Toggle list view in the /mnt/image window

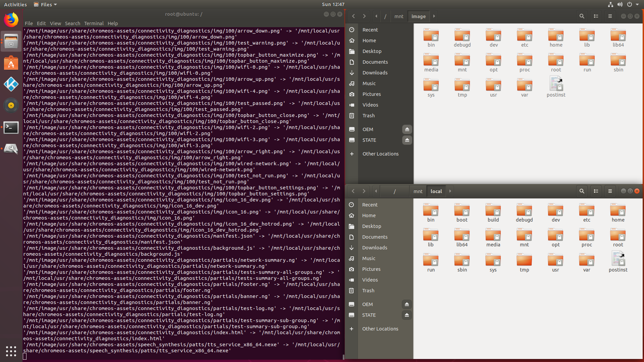(596, 16)
